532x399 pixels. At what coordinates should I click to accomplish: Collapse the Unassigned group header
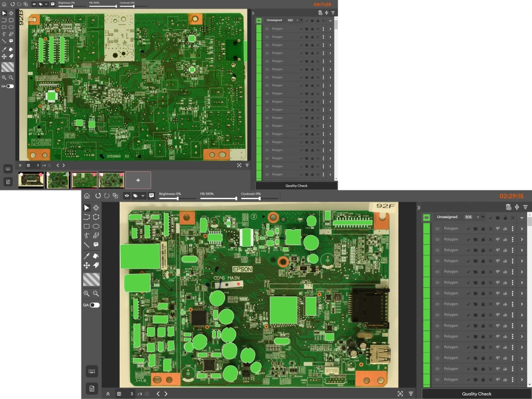[x=521, y=218]
